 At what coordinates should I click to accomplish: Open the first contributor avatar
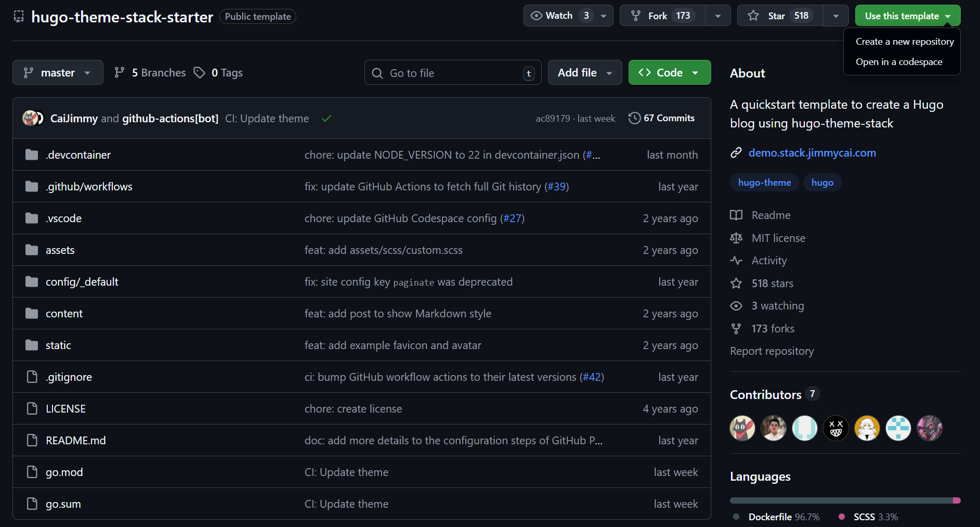pos(742,428)
